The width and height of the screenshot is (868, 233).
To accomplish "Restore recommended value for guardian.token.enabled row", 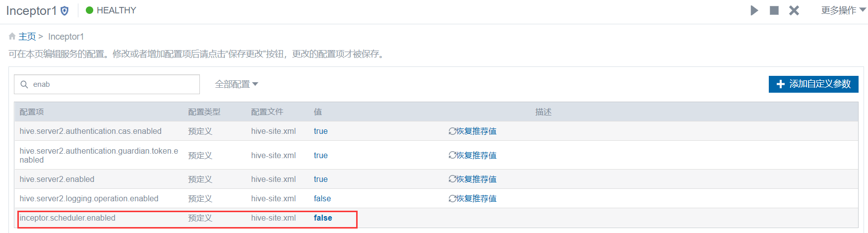I will (x=473, y=155).
